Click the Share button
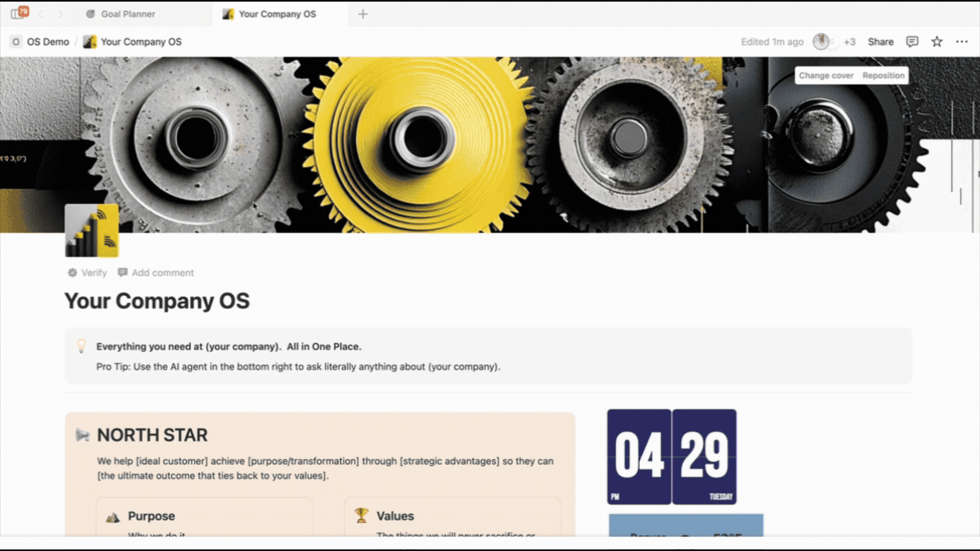The width and height of the screenshot is (980, 551). point(880,42)
